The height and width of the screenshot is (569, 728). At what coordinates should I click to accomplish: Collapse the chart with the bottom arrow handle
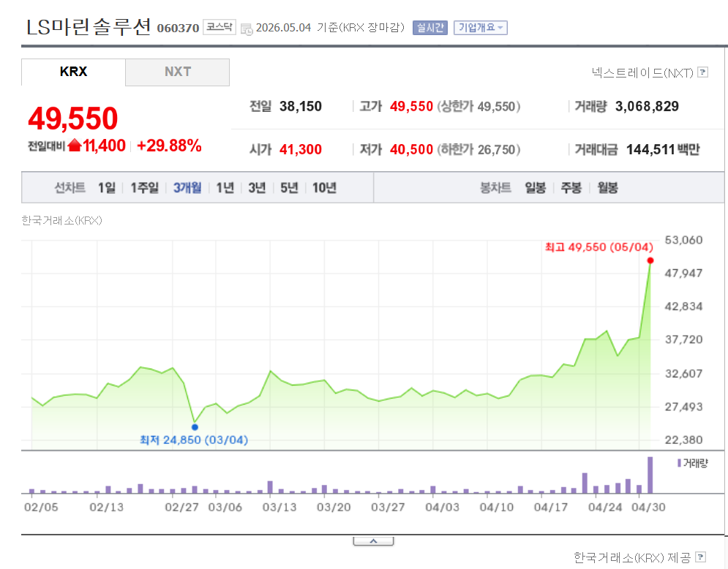[x=373, y=541]
